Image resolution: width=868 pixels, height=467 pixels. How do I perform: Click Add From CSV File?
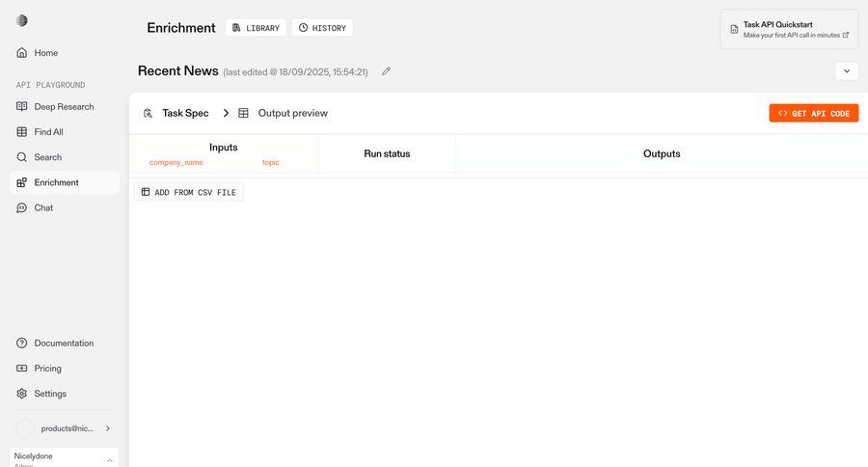[x=189, y=192]
